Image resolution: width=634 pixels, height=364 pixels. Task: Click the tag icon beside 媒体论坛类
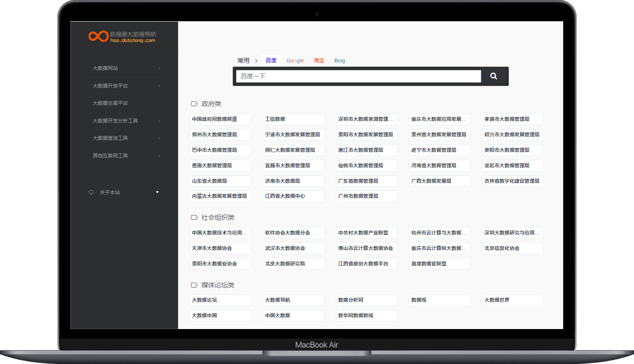click(194, 285)
